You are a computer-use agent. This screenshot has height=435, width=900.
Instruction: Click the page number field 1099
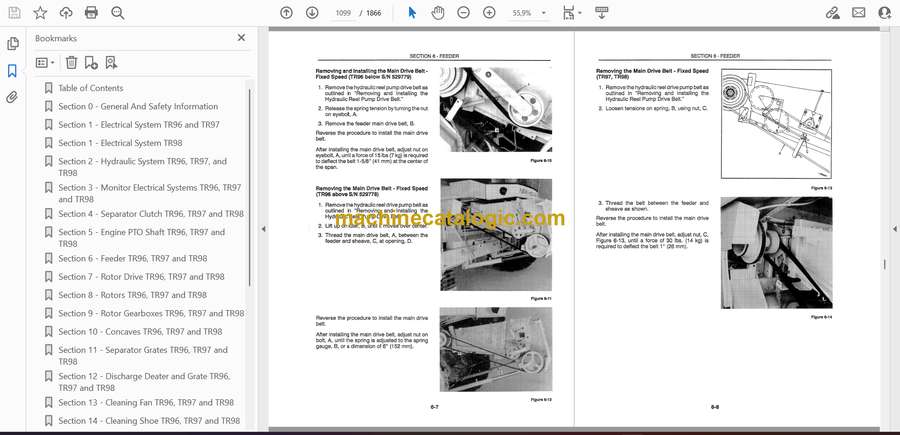click(x=342, y=13)
